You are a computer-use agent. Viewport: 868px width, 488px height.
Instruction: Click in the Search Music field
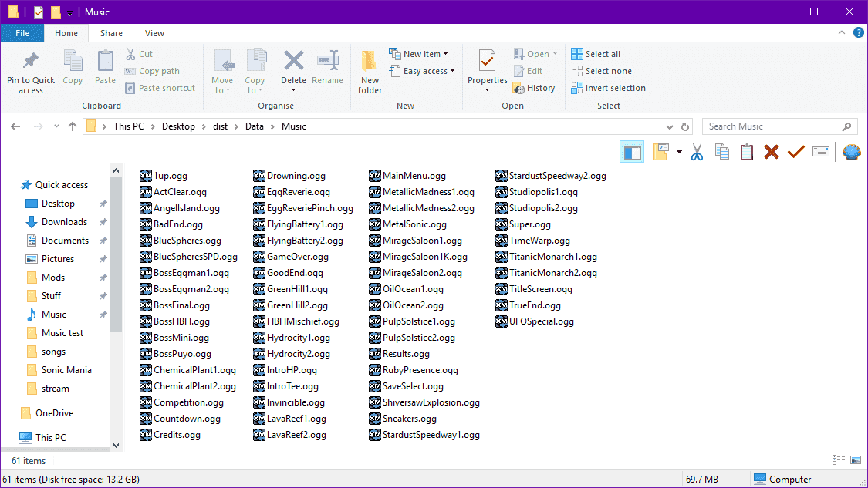pos(779,126)
